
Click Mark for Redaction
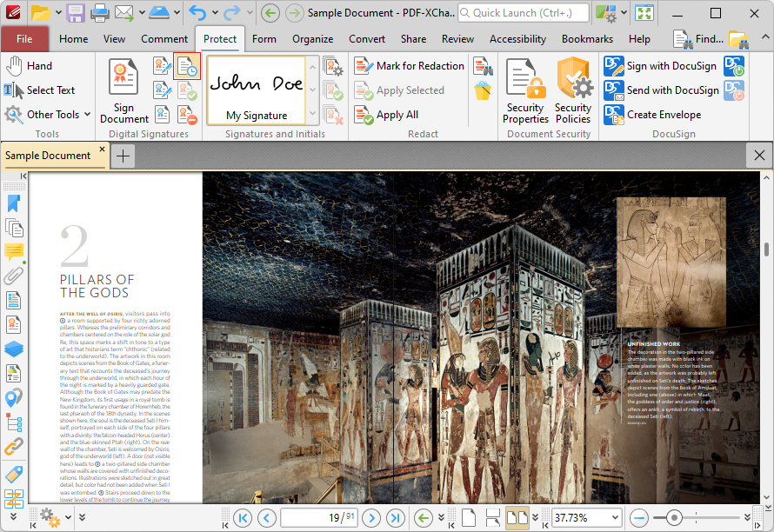410,66
